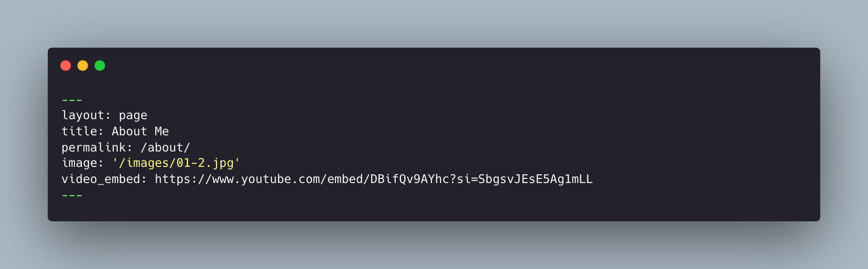Image resolution: width=868 pixels, height=269 pixels.
Task: Click the "permalink" key
Action: [x=93, y=148]
